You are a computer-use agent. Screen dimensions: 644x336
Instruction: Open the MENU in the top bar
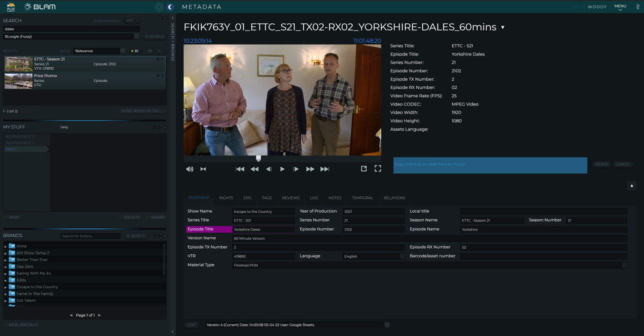(620, 7)
